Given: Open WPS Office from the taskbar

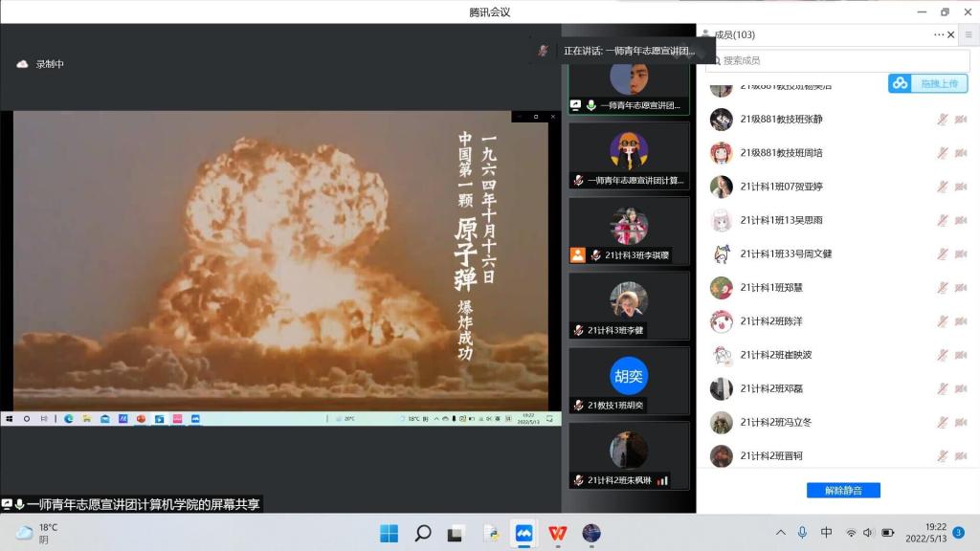Looking at the screenshot, I should [557, 533].
